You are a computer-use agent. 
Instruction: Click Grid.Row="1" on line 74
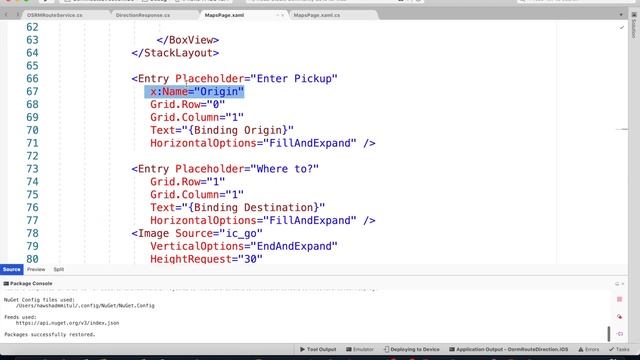click(187, 182)
